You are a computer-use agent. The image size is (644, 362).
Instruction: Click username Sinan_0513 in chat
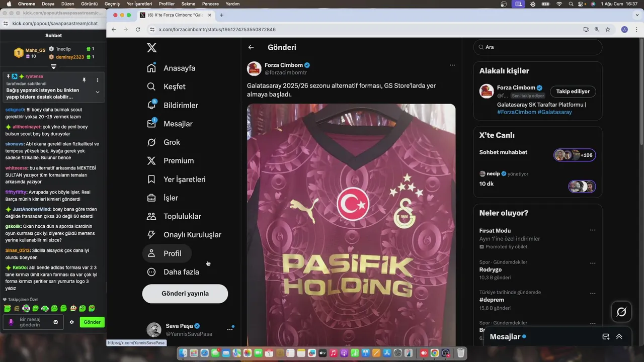18,251
